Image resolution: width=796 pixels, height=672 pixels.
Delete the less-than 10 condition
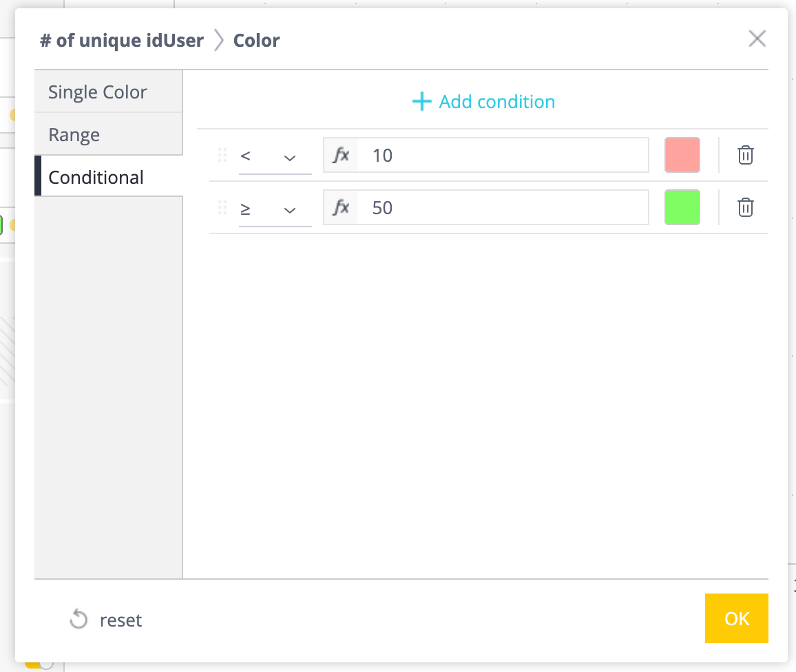745,155
